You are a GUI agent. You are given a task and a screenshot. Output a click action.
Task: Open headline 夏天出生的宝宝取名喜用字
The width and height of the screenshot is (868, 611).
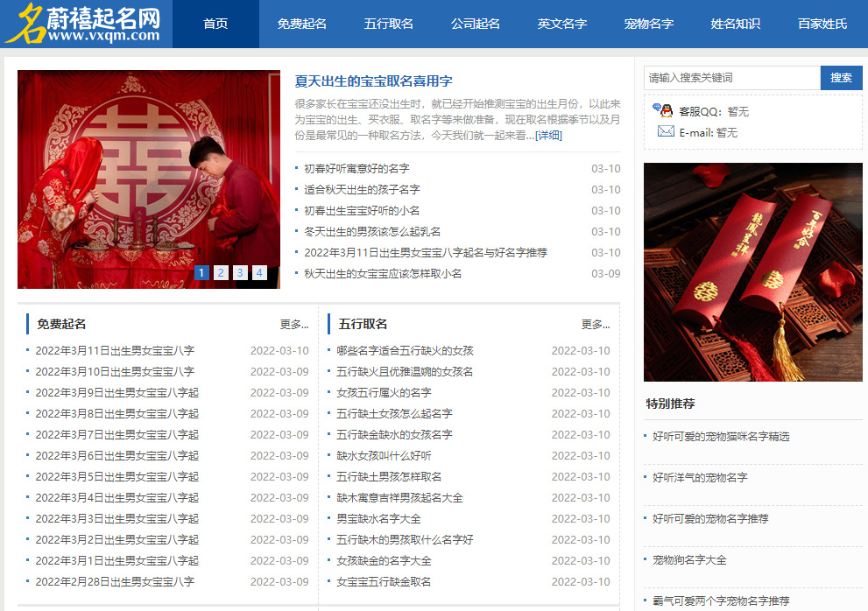coord(374,81)
